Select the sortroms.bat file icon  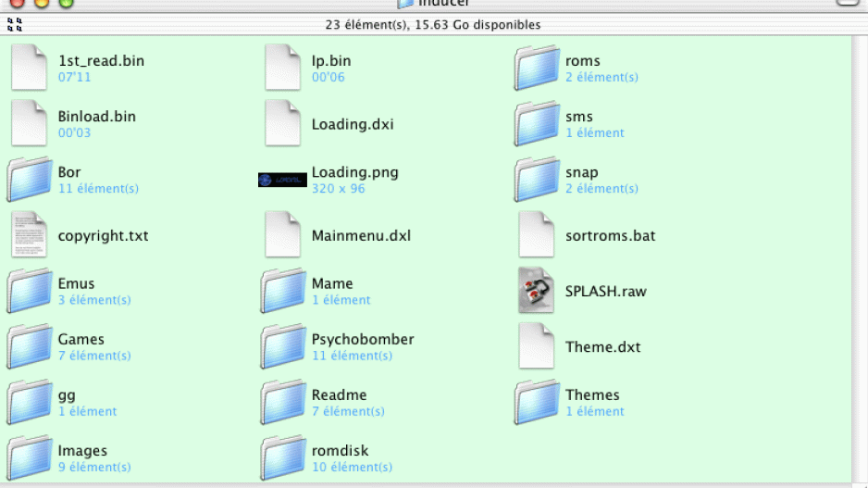[x=536, y=235]
